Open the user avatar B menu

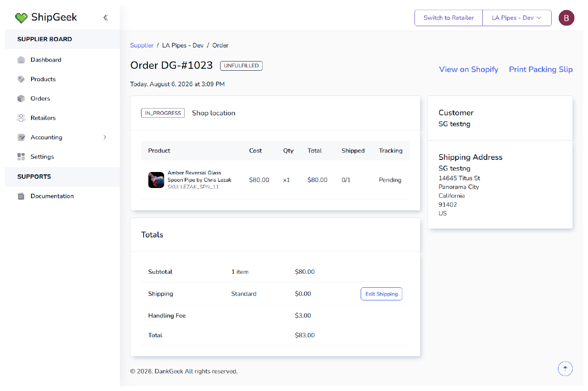[x=566, y=18]
